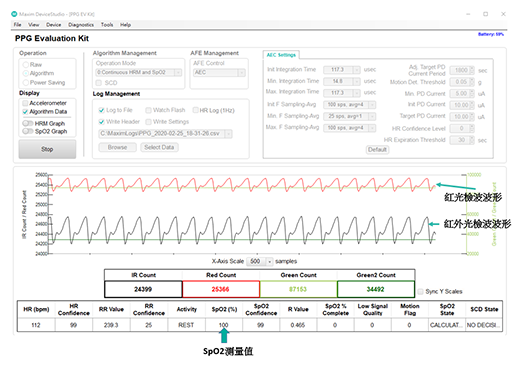Image resolution: width=520 pixels, height=365 pixels.
Task: Toggle the SCD checkbox
Action: tap(99, 83)
